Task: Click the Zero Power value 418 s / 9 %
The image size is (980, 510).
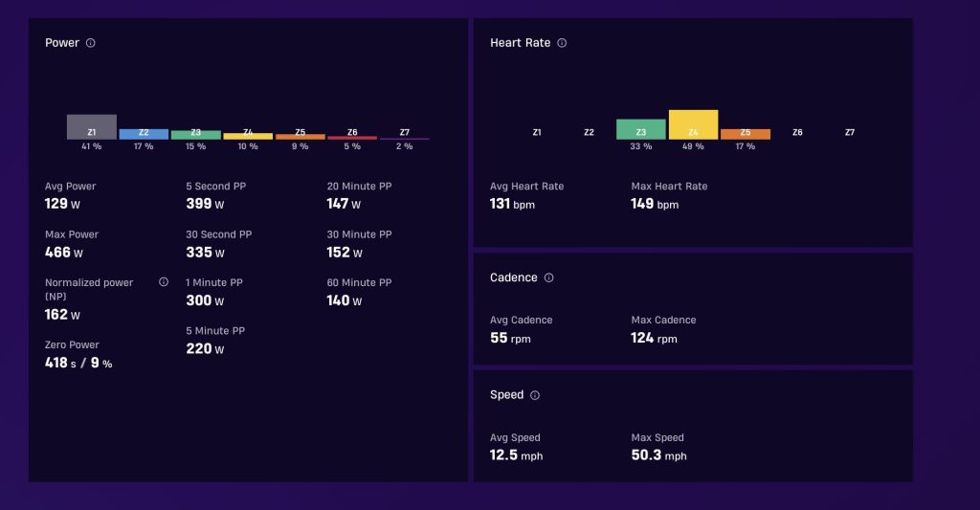Action: click(x=78, y=364)
